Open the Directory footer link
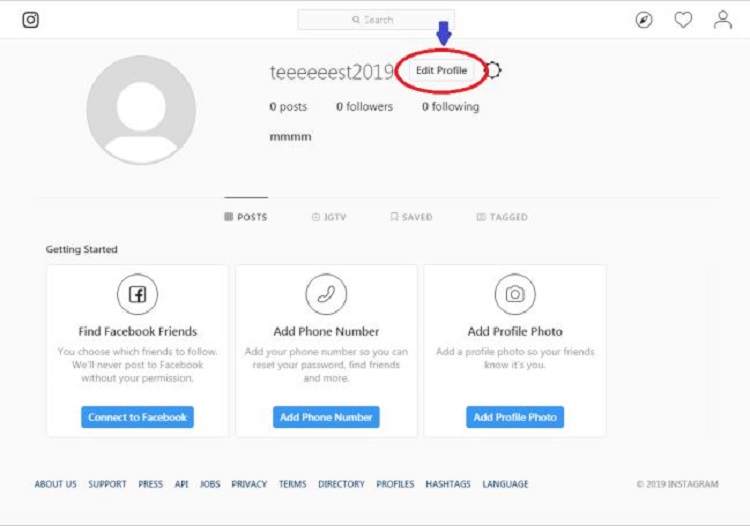Viewport: 750px width, 526px height. click(x=342, y=484)
